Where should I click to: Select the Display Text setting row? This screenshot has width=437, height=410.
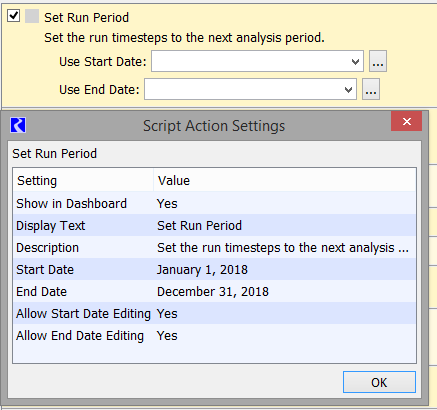point(215,225)
